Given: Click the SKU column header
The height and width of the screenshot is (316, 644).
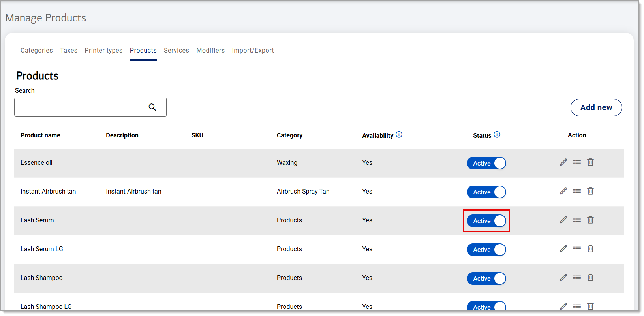Looking at the screenshot, I should [197, 135].
